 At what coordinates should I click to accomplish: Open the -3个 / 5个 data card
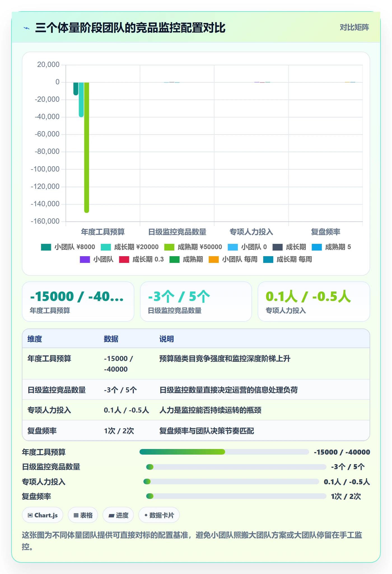point(196,302)
